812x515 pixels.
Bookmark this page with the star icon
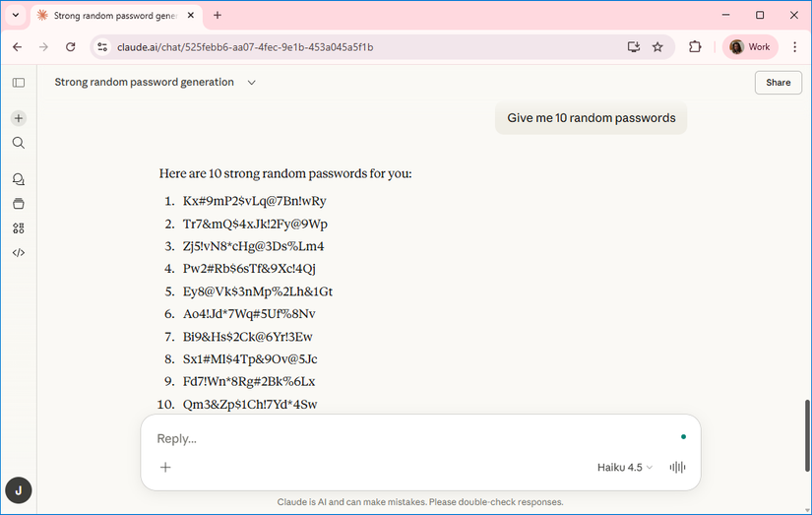[657, 46]
